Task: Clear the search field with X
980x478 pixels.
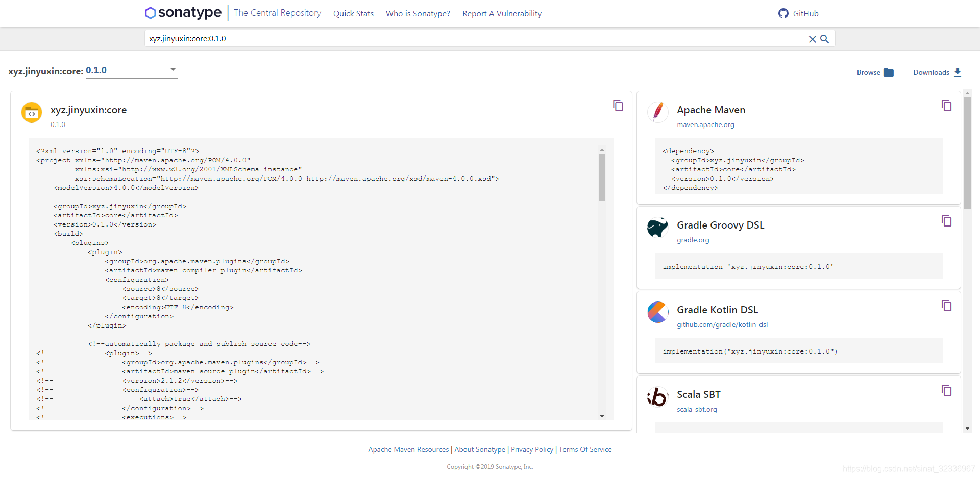Action: [812, 39]
